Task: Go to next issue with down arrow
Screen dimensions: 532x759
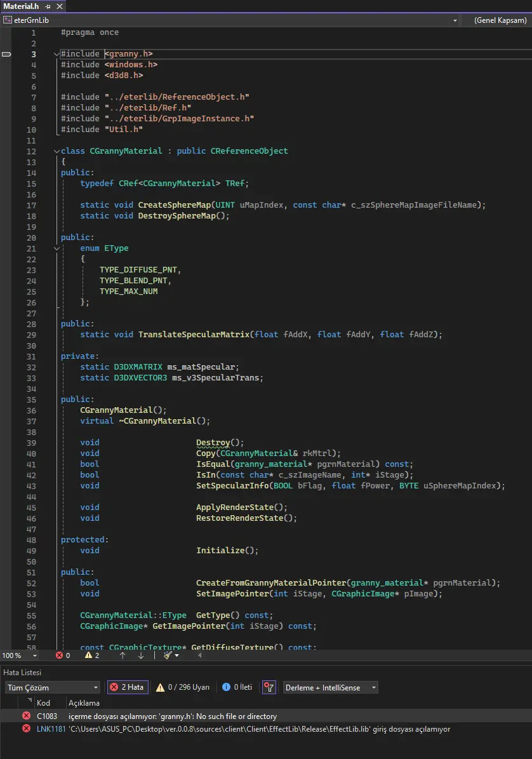Action: (141, 655)
